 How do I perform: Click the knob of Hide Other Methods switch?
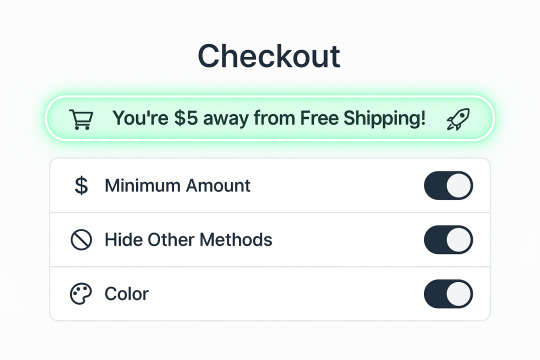point(459,239)
